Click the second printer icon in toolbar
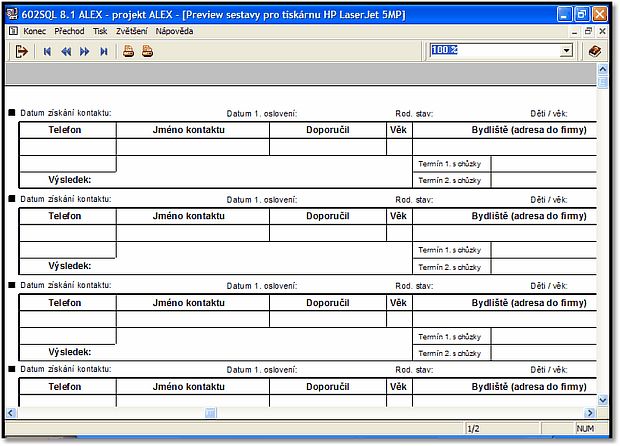 [147, 51]
